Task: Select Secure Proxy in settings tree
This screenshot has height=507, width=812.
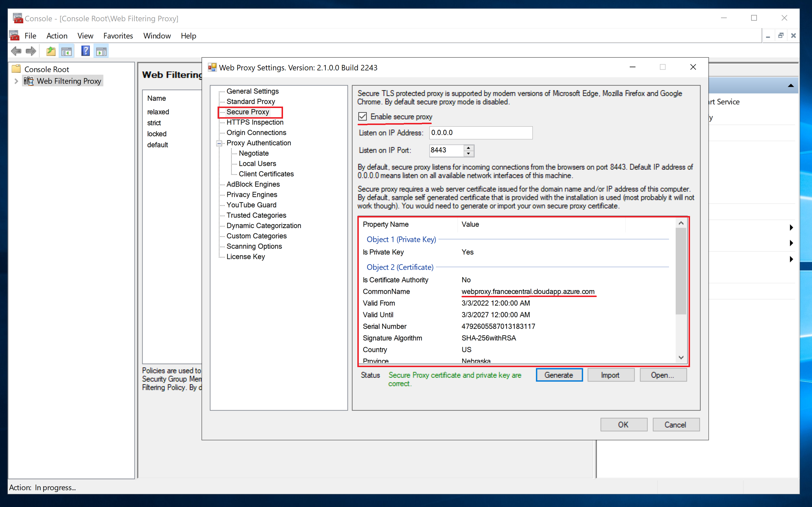Action: [247, 112]
